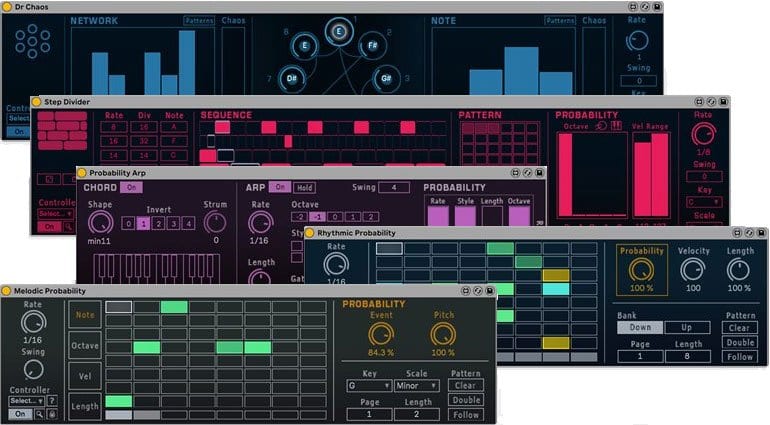
Task: Open NETWORK Patterns tab in Dr Chaos
Action: click(199, 21)
